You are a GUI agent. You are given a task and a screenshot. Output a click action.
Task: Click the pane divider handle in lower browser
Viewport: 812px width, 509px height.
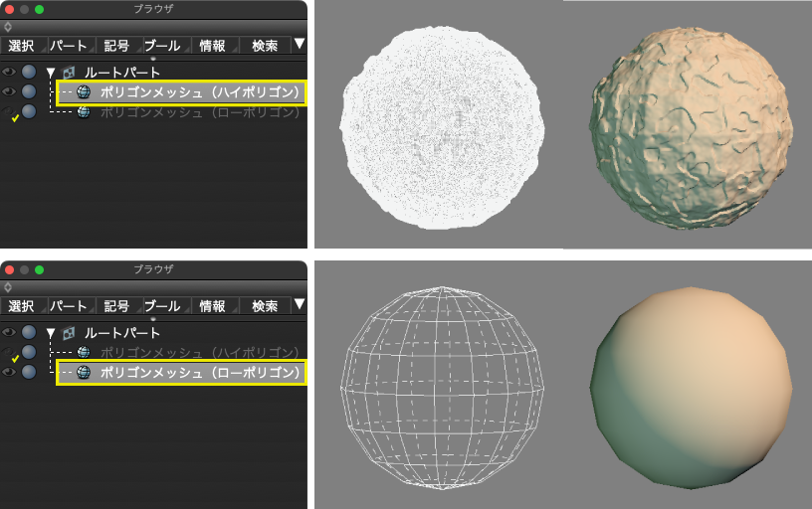(153, 319)
